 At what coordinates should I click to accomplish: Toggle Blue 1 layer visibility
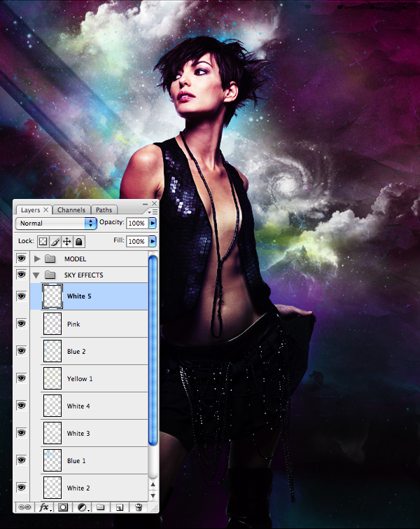(22, 460)
